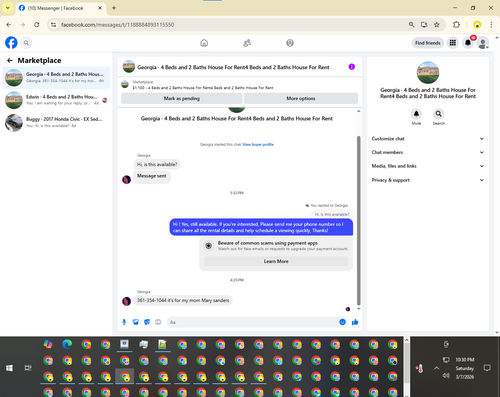
Task: Open the emoji picker in message box
Action: click(x=342, y=322)
